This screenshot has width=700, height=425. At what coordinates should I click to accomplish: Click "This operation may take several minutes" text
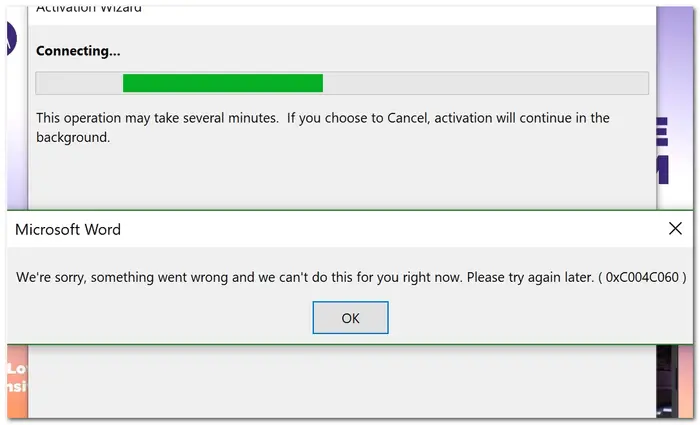[157, 118]
